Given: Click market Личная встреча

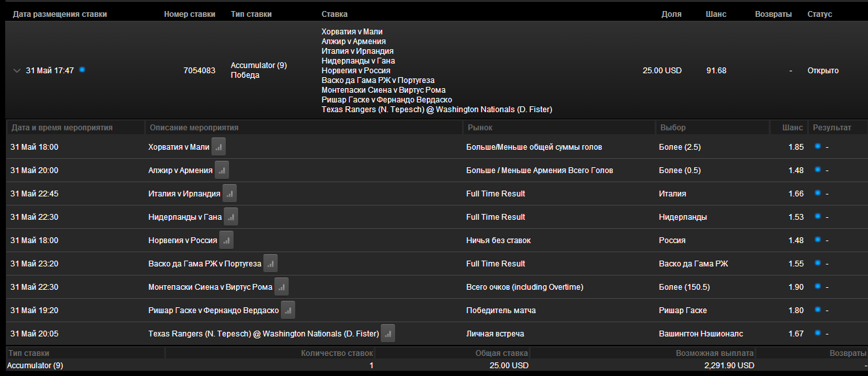Looking at the screenshot, I should point(495,334).
